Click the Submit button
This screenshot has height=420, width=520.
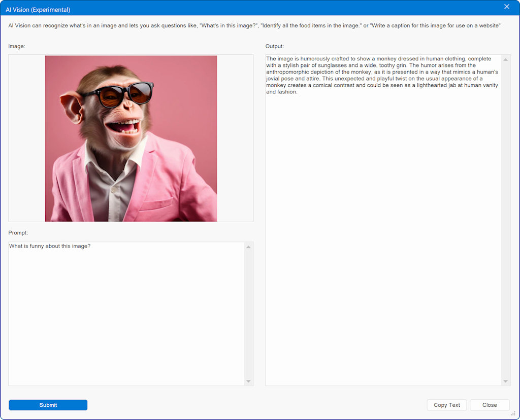click(x=48, y=405)
